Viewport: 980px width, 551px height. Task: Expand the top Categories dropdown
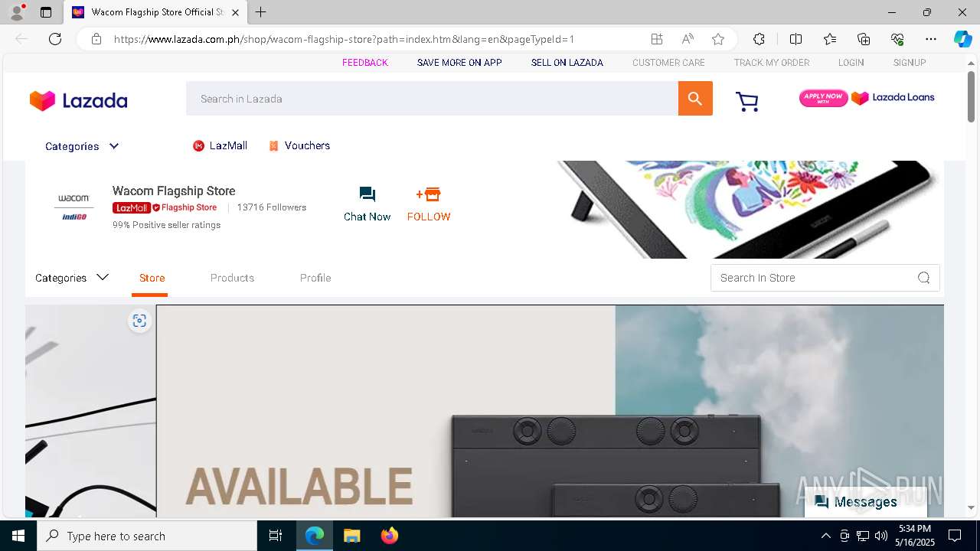point(82,146)
